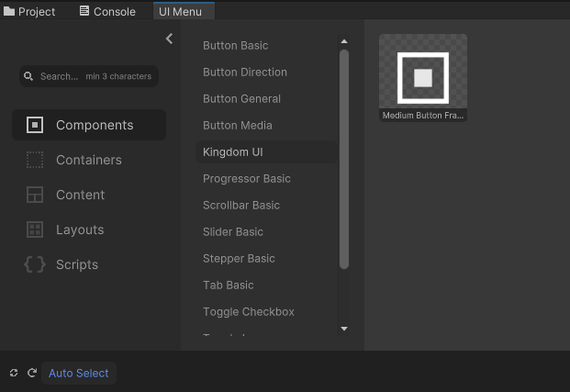Screen dimensions: 570x392
Task: Click the Medium Button Fra... label
Action: point(423,116)
